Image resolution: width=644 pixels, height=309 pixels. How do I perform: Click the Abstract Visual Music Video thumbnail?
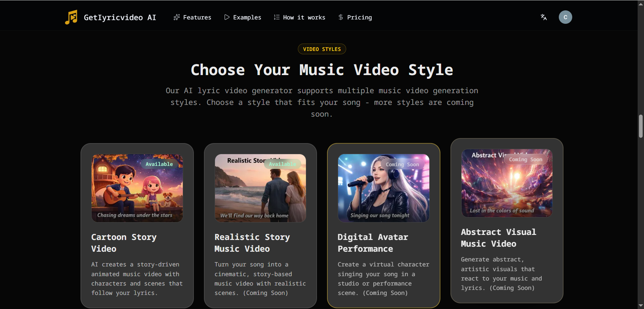click(x=506, y=183)
